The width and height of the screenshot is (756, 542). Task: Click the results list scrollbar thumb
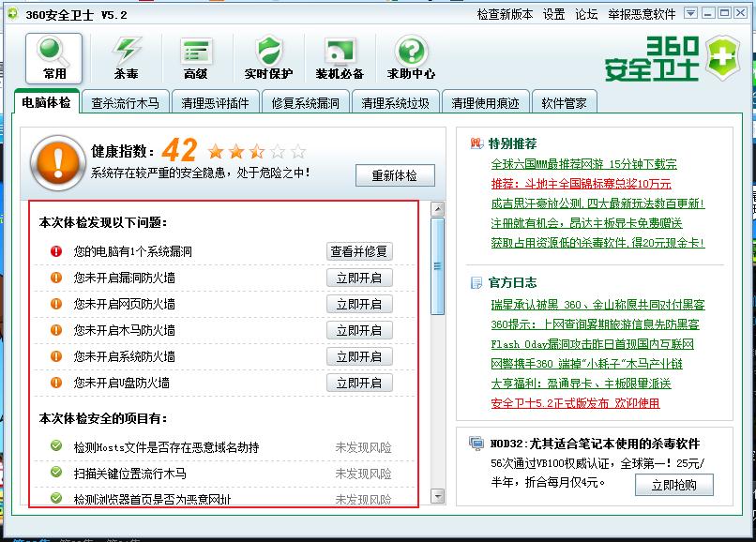pos(438,266)
